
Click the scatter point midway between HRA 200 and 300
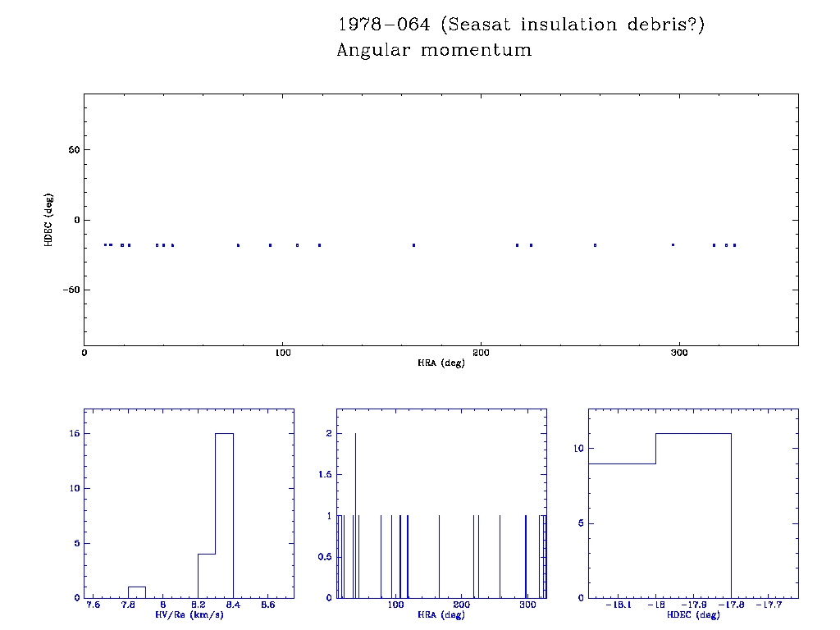pos(595,245)
